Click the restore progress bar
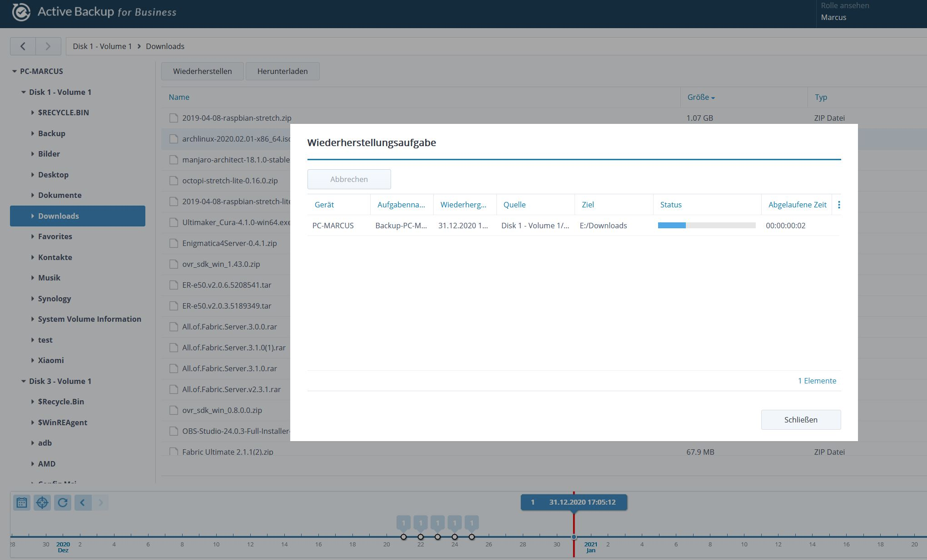Screen dimensions: 927x560 tap(706, 226)
